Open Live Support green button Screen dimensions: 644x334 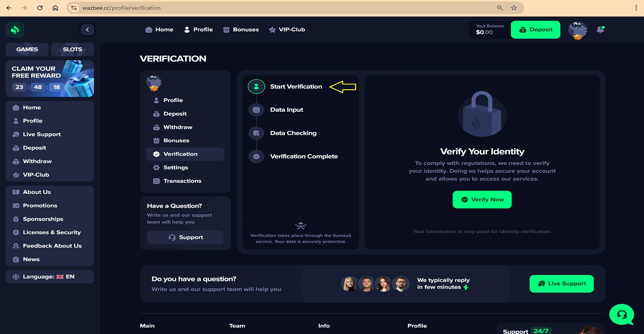tap(561, 284)
